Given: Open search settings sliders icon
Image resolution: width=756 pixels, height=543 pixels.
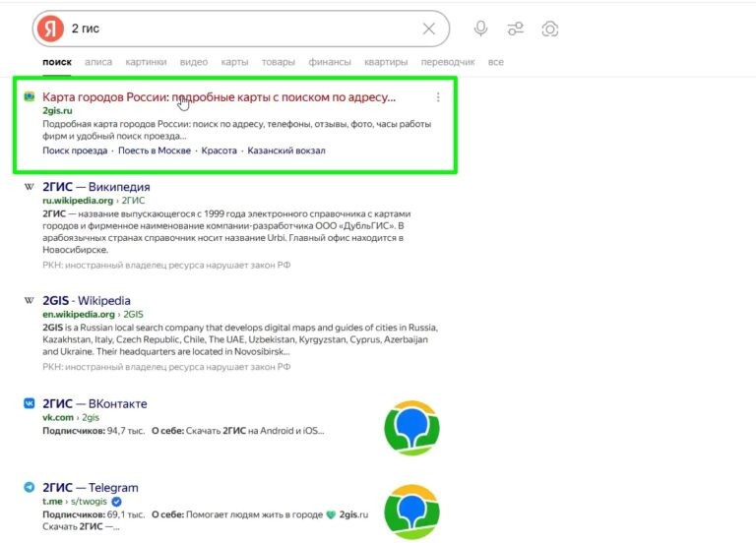Looking at the screenshot, I should click(x=515, y=29).
